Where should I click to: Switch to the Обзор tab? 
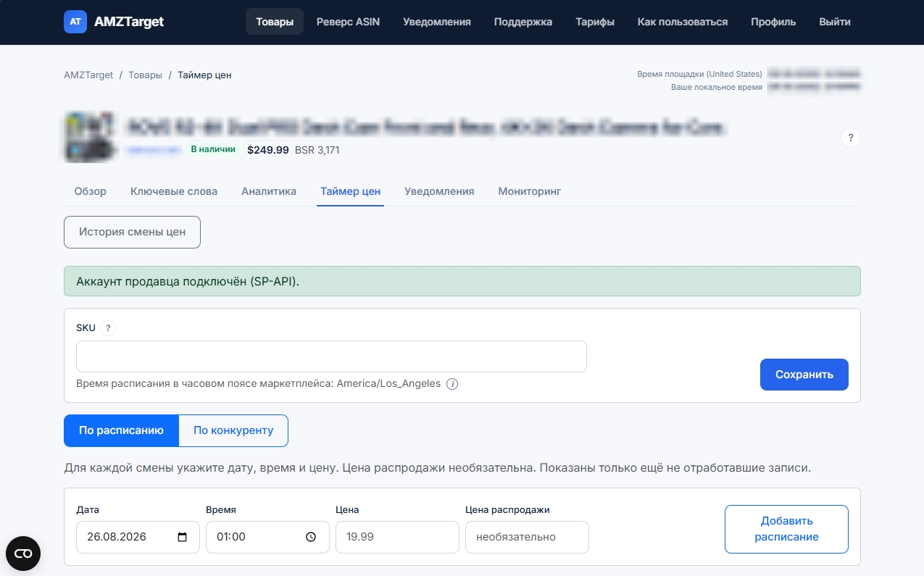91,191
